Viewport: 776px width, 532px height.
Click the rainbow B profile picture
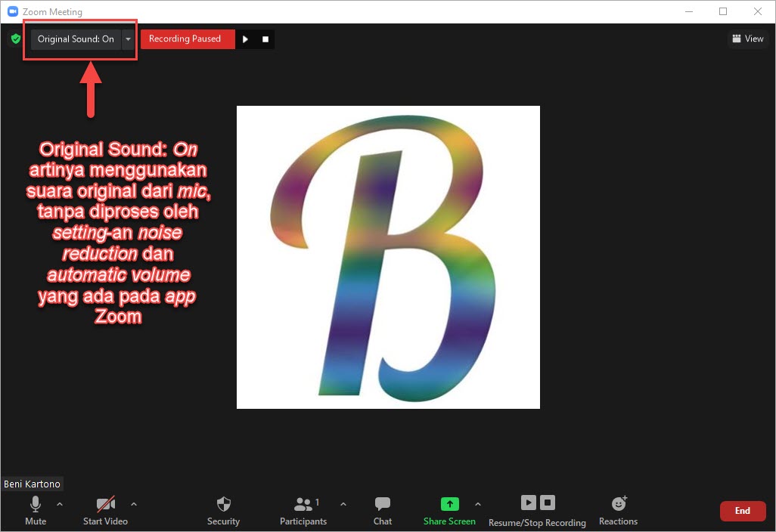coord(389,257)
